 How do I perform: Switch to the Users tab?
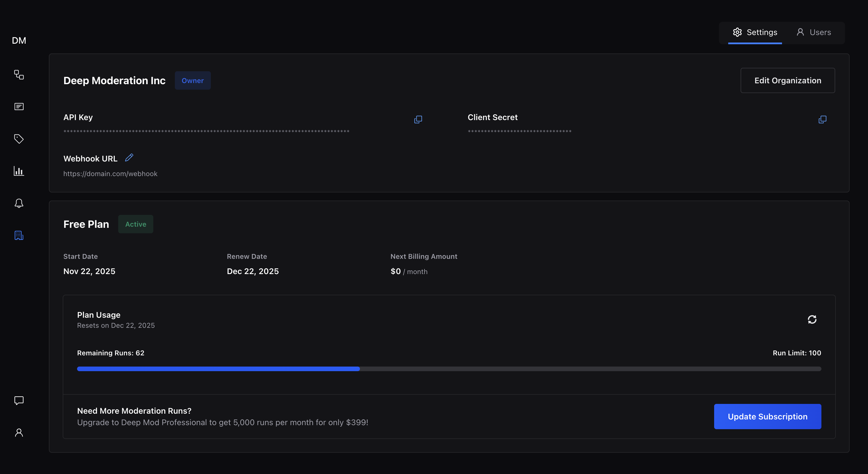(813, 32)
